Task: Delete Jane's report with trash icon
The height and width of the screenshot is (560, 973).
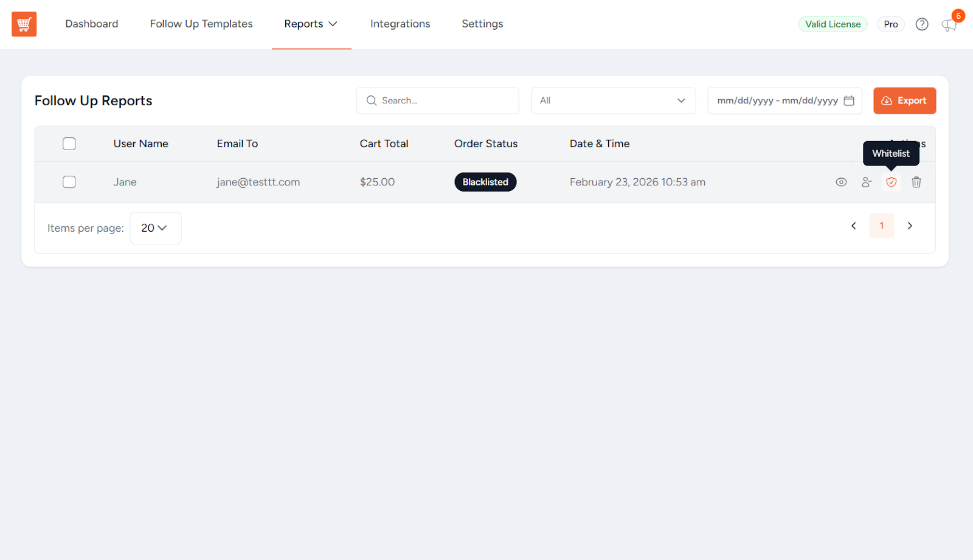Action: coord(916,182)
